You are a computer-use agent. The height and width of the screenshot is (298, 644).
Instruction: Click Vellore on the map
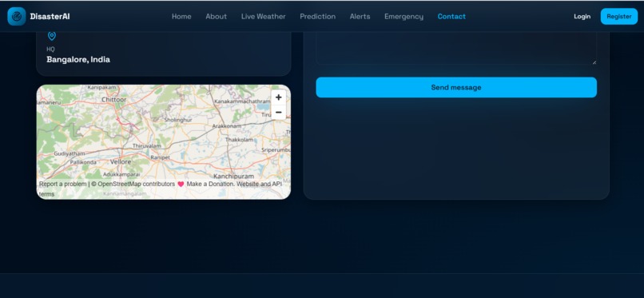[121, 162]
